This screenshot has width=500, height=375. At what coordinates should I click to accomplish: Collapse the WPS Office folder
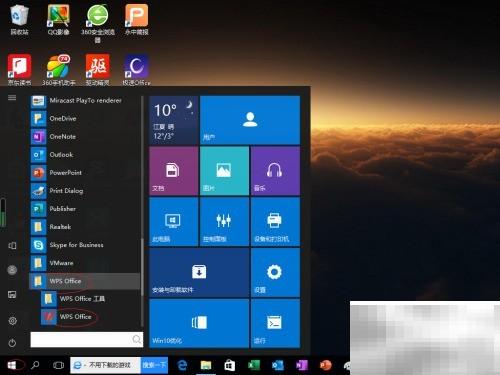click(85, 281)
